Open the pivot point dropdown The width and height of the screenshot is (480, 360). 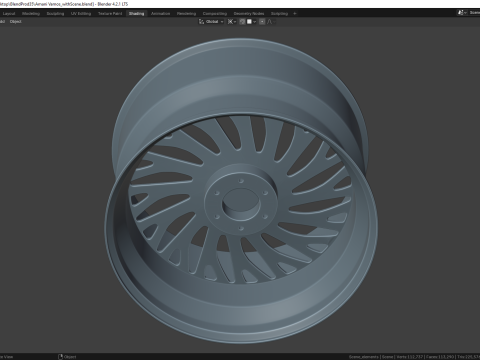pyautogui.click(x=232, y=21)
